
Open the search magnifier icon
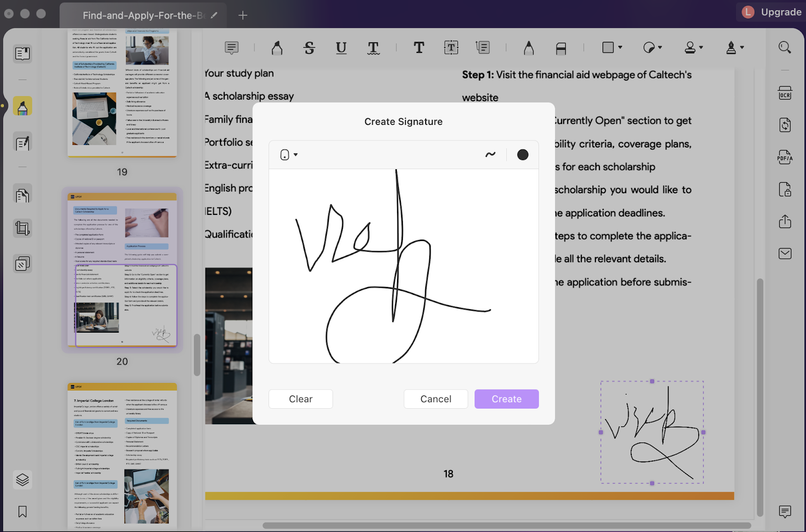[x=785, y=48]
